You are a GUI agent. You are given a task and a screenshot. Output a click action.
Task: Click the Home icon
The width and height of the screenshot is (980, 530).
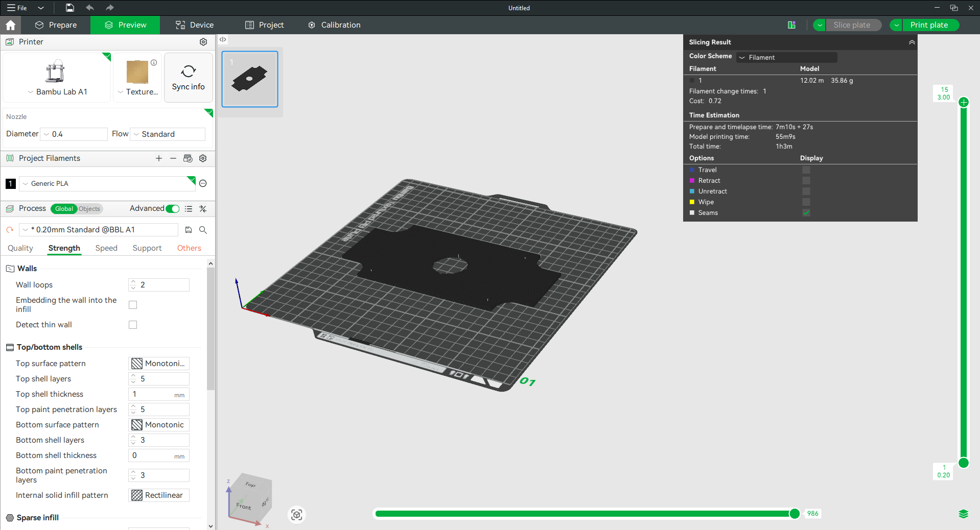[10, 25]
